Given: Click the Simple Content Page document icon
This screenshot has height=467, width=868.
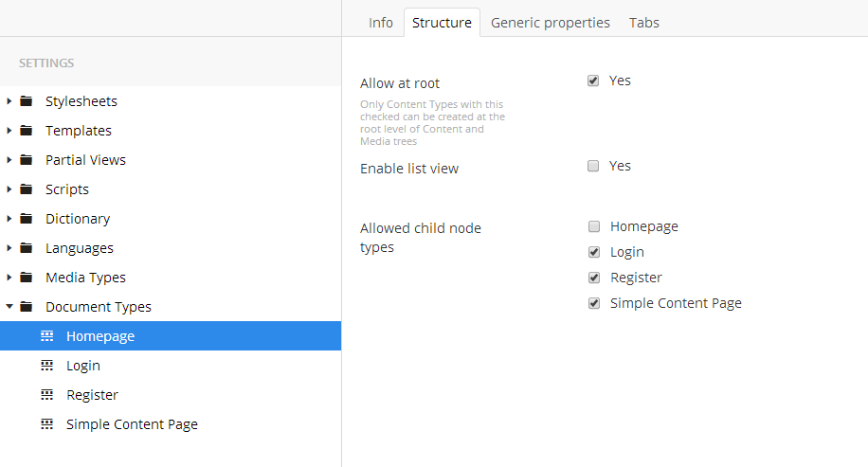Looking at the screenshot, I should click(x=47, y=423).
